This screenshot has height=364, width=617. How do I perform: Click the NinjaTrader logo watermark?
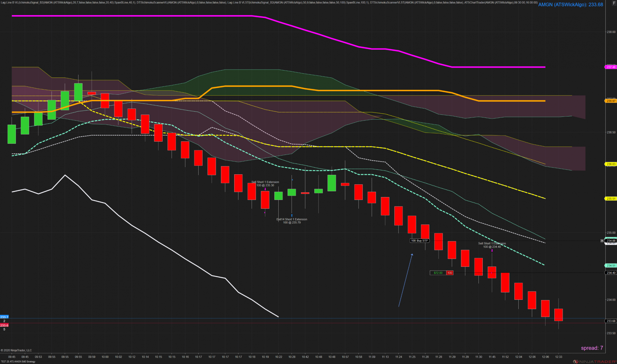point(594,361)
